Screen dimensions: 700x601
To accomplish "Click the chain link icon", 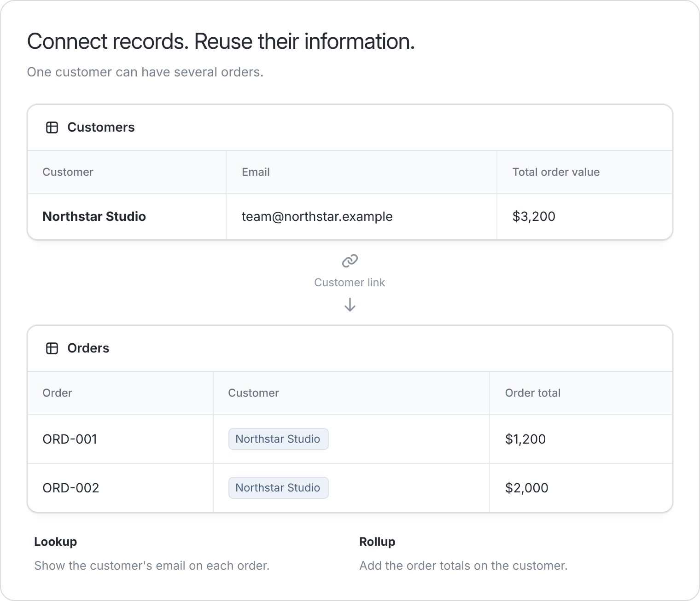I will pyautogui.click(x=350, y=261).
